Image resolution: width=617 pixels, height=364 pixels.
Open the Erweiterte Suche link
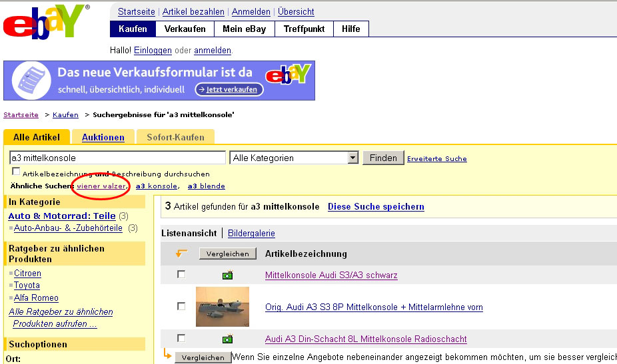[x=437, y=159]
